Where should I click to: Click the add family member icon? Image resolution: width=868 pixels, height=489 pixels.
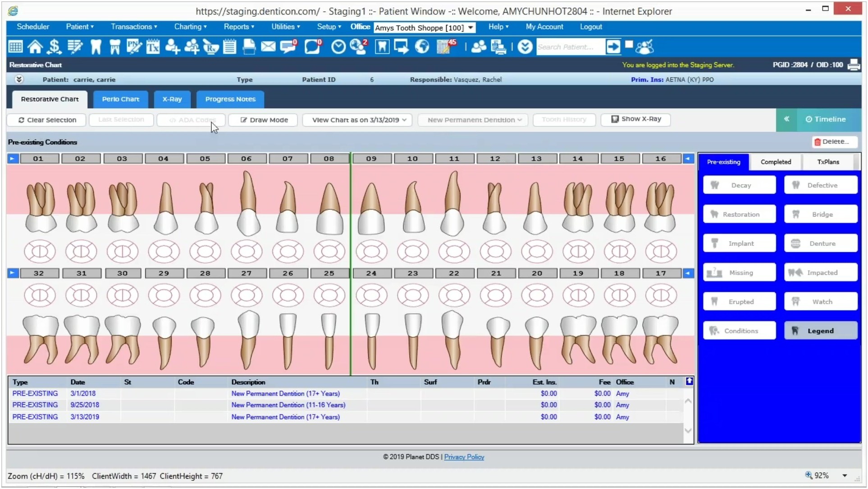192,46
